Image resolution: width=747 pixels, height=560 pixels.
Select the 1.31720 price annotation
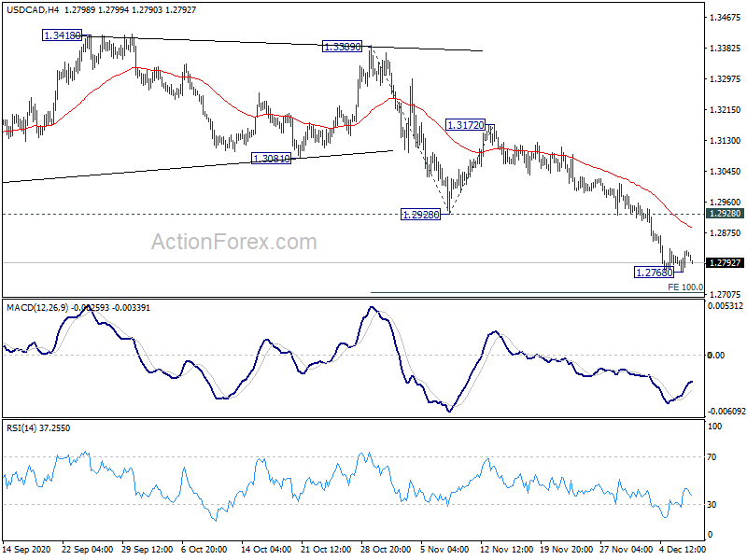click(x=465, y=125)
